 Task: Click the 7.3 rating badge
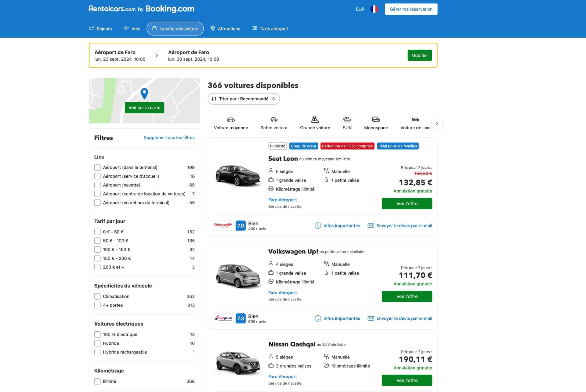tap(241, 318)
